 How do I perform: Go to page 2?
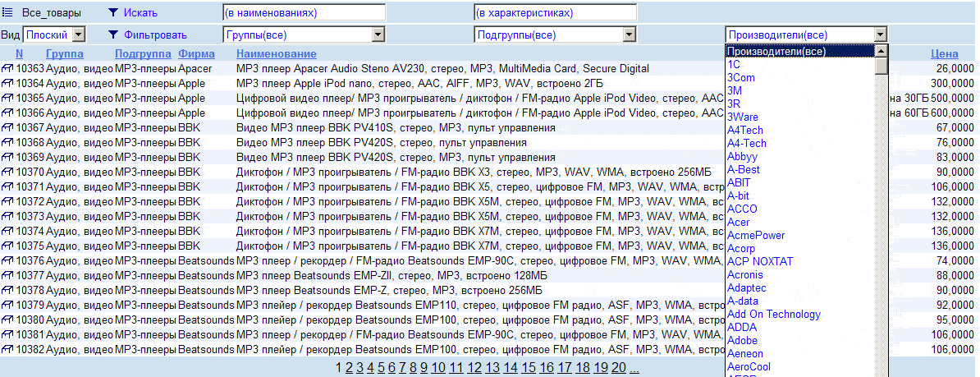350,368
